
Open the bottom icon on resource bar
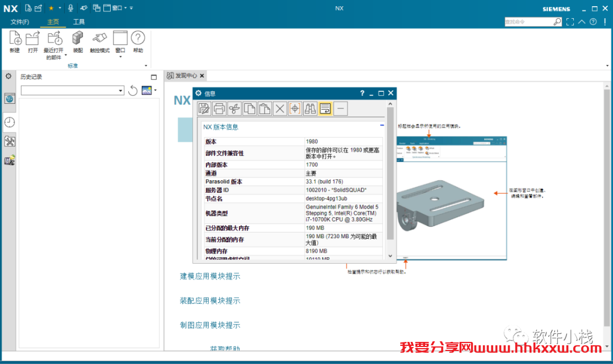click(x=10, y=160)
